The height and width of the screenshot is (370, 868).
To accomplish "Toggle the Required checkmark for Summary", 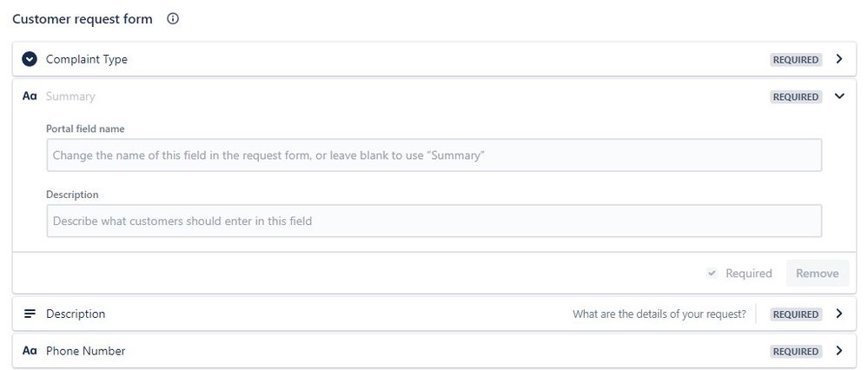I will (713, 273).
